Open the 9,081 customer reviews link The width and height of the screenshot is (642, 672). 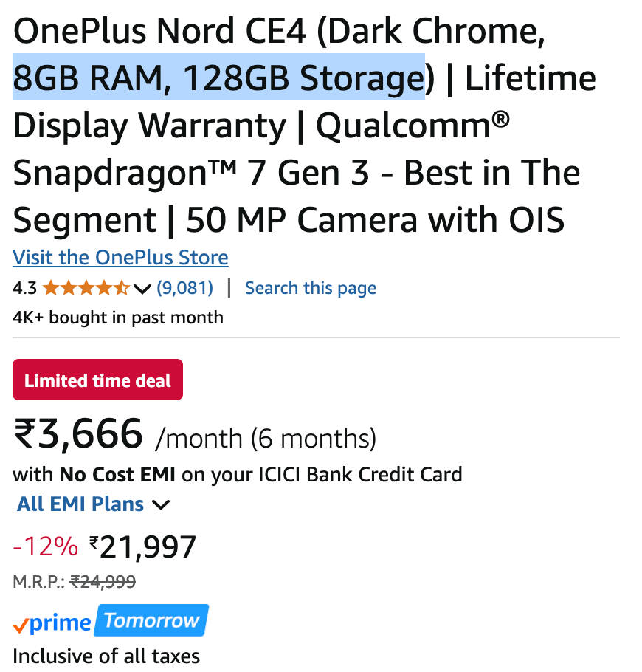click(184, 288)
